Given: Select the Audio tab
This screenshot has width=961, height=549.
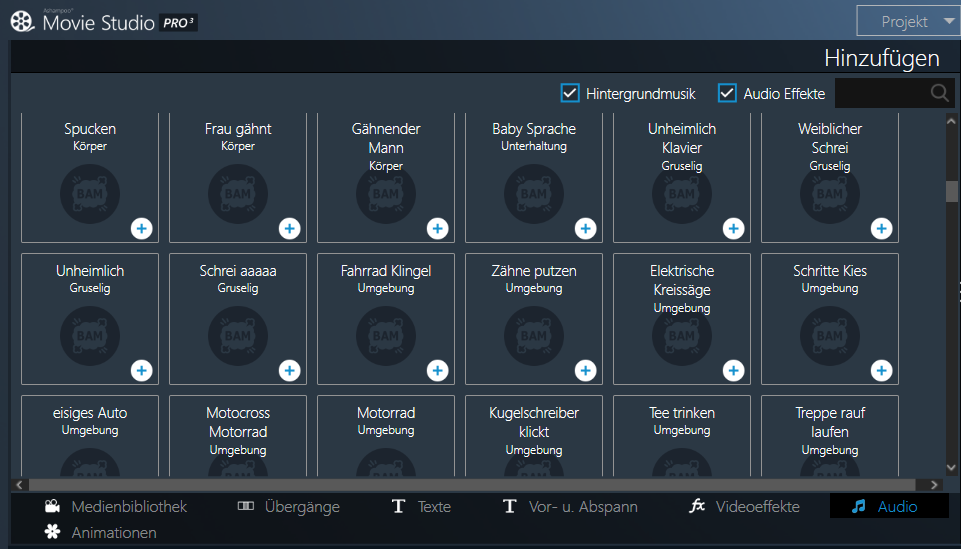Looking at the screenshot, I should (x=889, y=506).
